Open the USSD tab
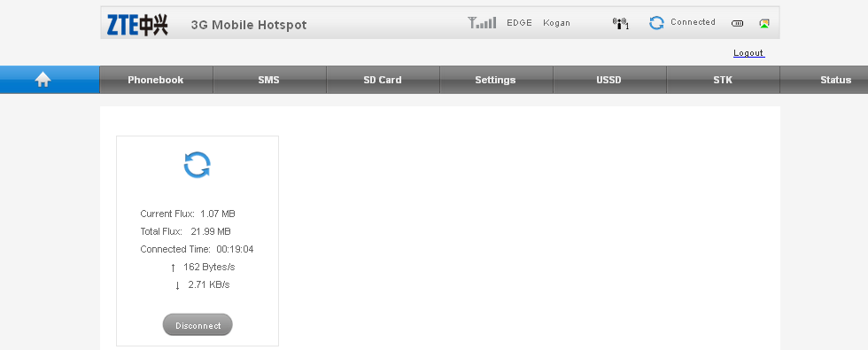Screen dimensions: 868x350 coord(610,80)
